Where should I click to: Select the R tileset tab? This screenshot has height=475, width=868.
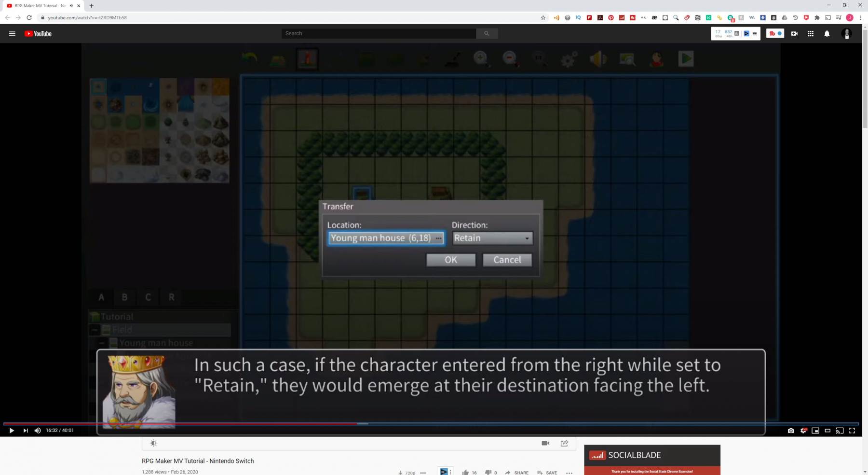click(x=171, y=297)
